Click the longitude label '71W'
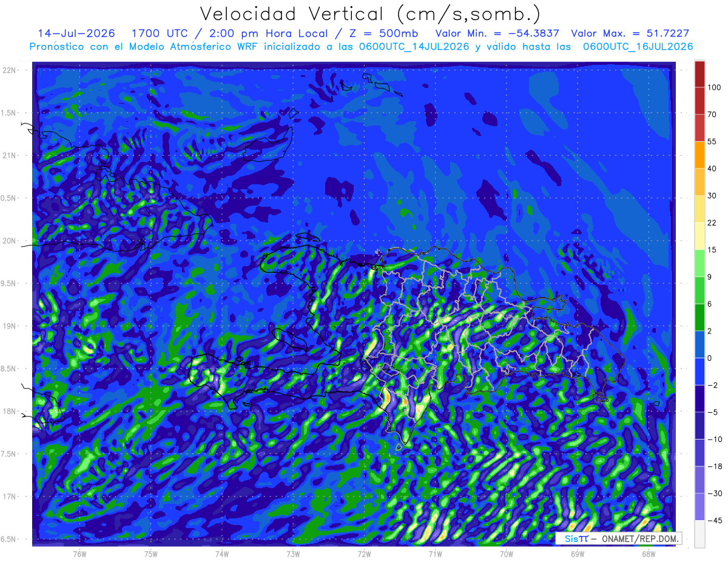 coord(435,553)
